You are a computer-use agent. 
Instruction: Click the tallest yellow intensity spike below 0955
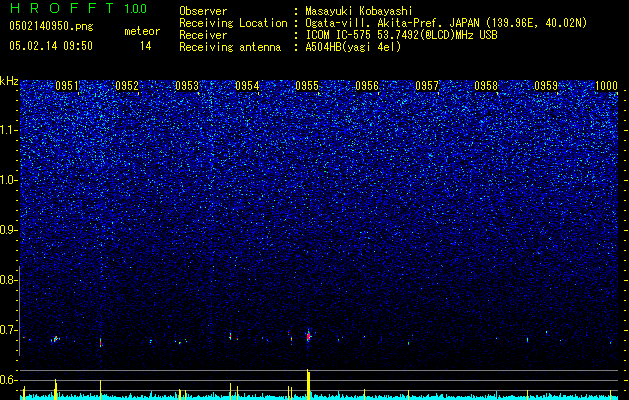pos(308,384)
